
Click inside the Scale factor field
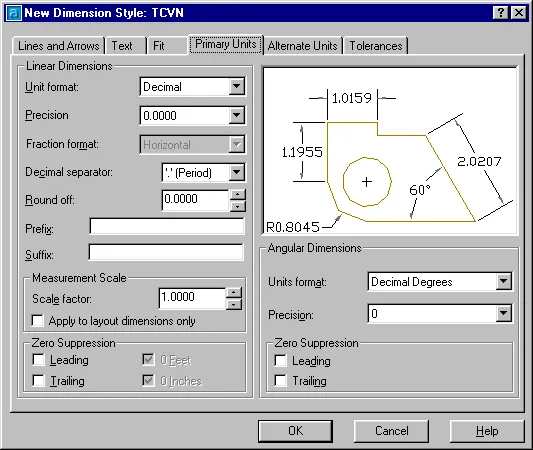click(192, 298)
